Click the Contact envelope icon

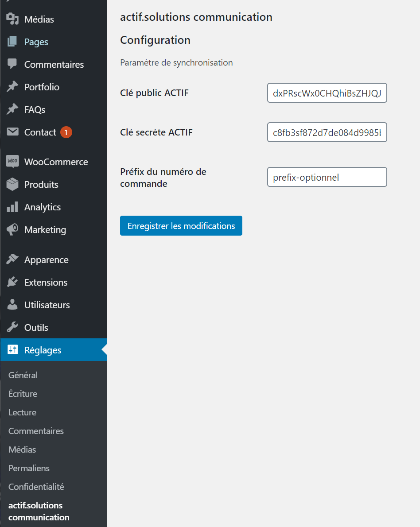point(12,132)
